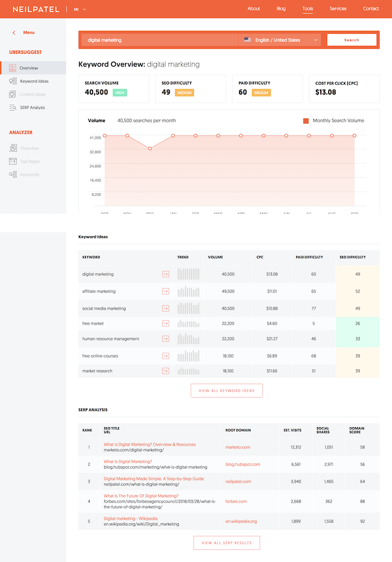392x562 pixels.
Task: Click the Domain Score column header
Action: 357,430
